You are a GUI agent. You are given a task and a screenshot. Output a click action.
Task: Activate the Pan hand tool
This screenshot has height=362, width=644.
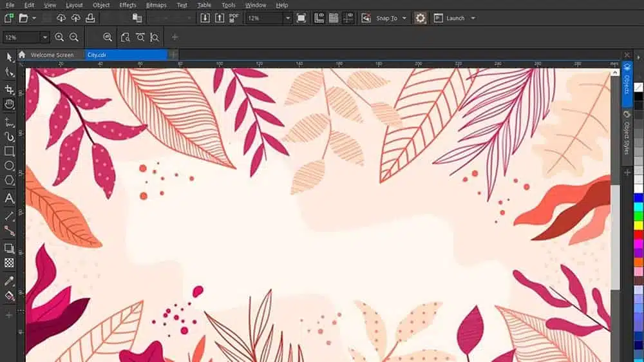point(9,104)
